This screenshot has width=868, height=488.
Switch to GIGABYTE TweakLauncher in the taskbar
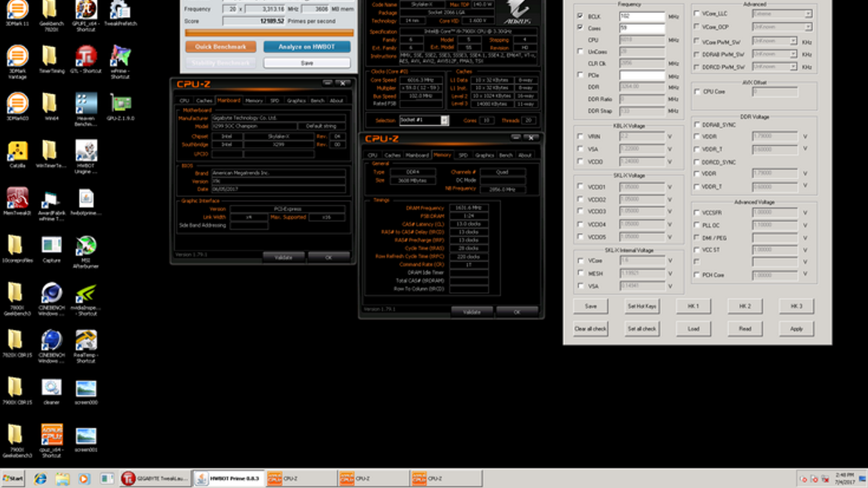(155, 479)
